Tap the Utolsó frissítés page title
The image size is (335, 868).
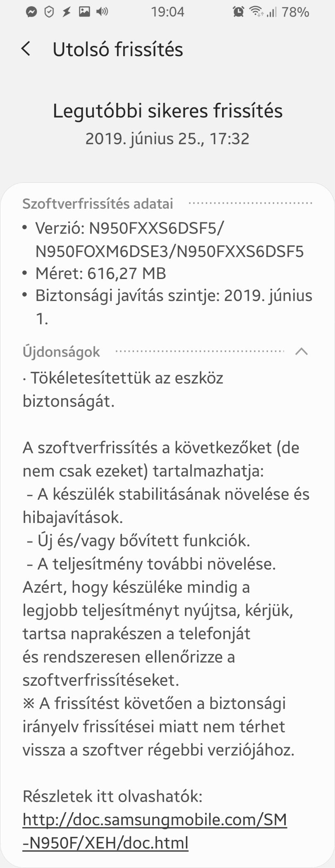click(x=118, y=49)
